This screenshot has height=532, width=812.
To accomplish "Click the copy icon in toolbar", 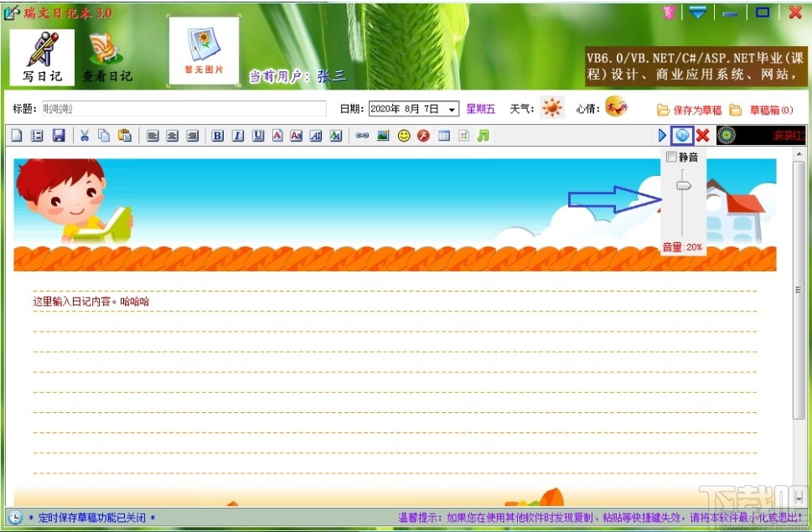I will pos(104,136).
